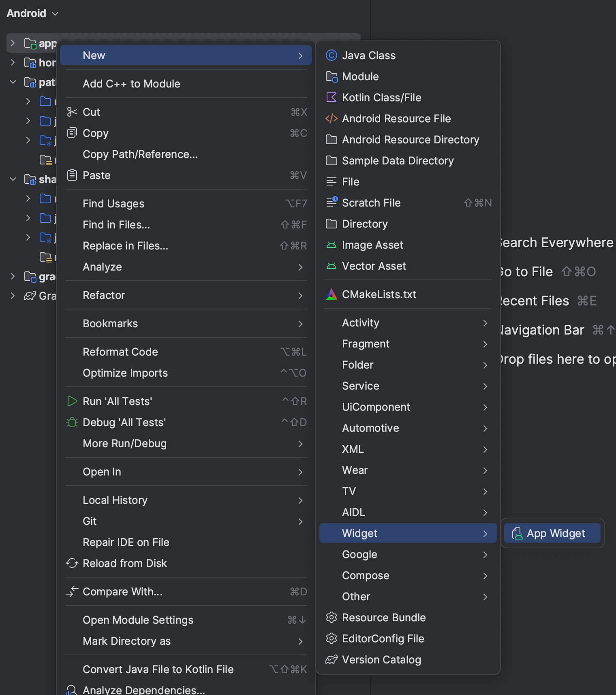Click the Kotlin Class/File icon
This screenshot has height=695, width=616.
coord(332,98)
